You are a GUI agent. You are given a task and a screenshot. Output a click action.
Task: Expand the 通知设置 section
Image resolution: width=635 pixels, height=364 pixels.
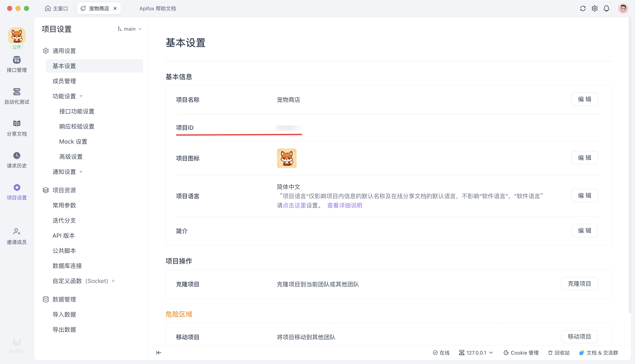tap(81, 172)
